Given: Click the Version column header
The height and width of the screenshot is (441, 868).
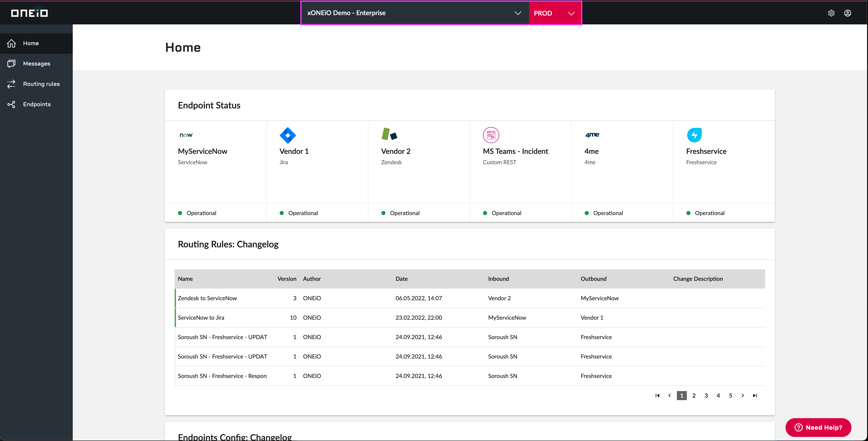Looking at the screenshot, I should [287, 279].
